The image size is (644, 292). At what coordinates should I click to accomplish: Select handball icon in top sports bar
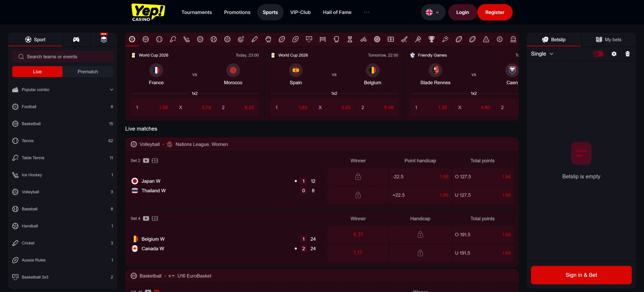pos(227,39)
